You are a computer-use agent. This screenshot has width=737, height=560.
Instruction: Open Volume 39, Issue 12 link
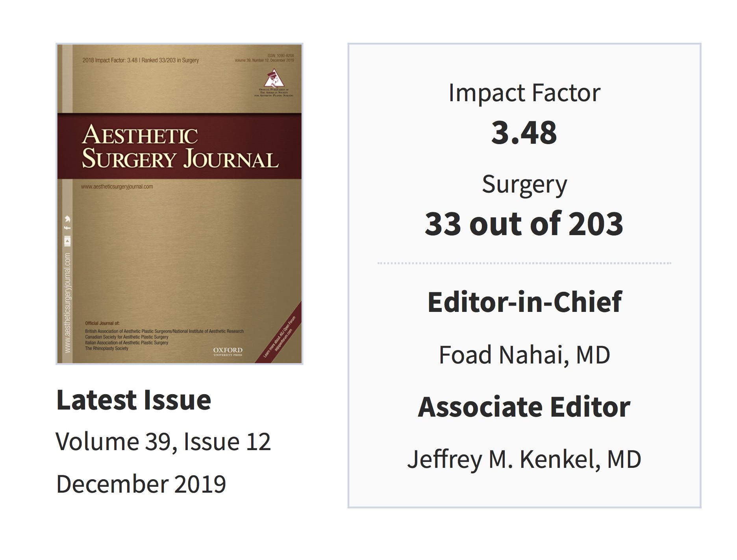pyautogui.click(x=163, y=441)
